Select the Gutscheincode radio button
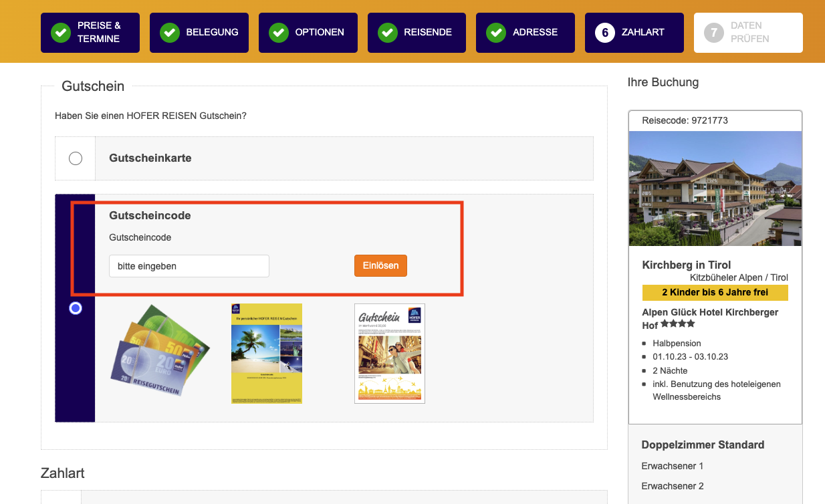Image resolution: width=825 pixels, height=504 pixels. pyautogui.click(x=76, y=308)
